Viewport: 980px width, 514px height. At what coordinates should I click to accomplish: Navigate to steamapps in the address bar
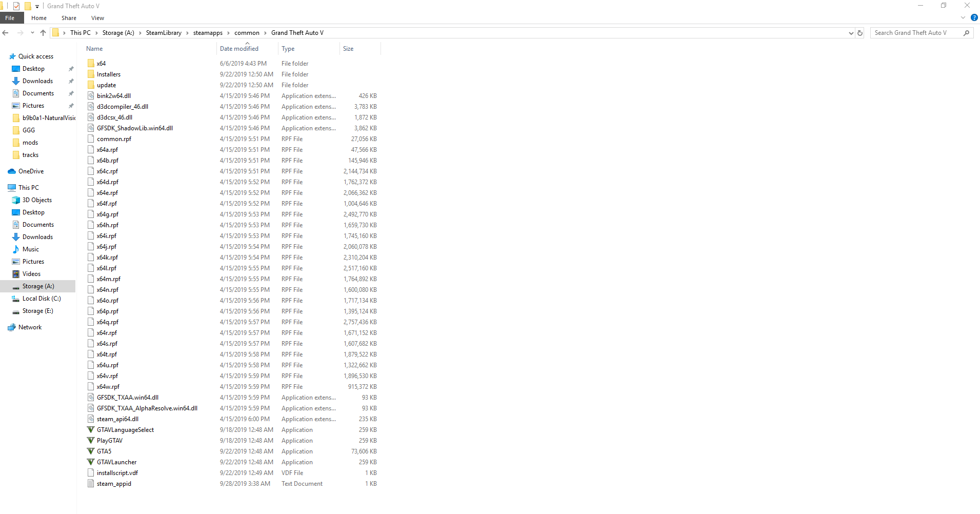[208, 33]
